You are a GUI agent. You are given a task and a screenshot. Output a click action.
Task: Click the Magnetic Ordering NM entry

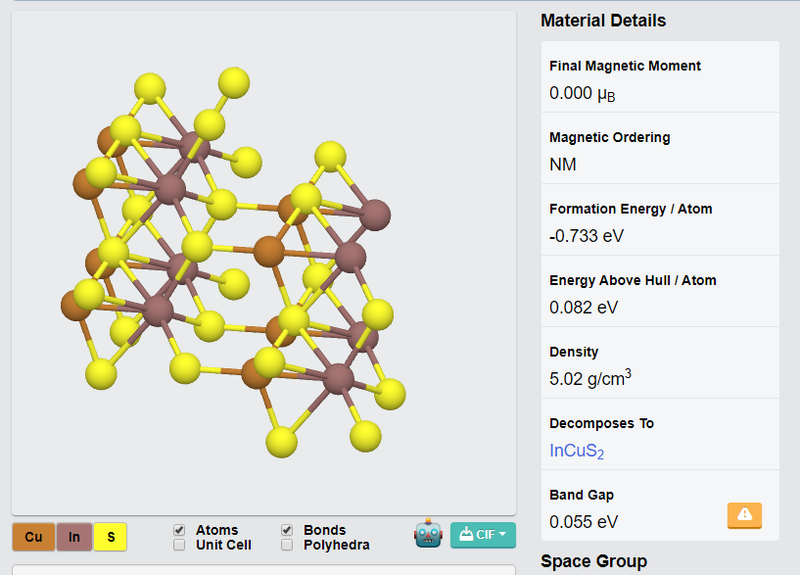tap(563, 165)
